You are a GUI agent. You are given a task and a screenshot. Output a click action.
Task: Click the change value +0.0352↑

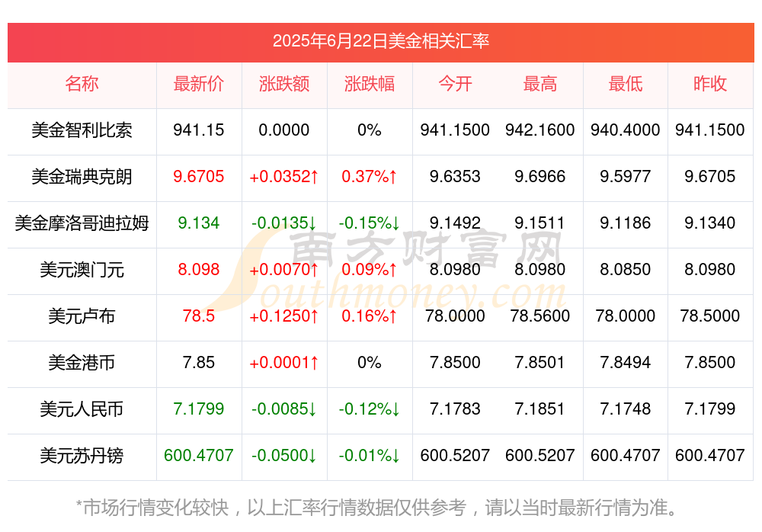tap(283, 177)
